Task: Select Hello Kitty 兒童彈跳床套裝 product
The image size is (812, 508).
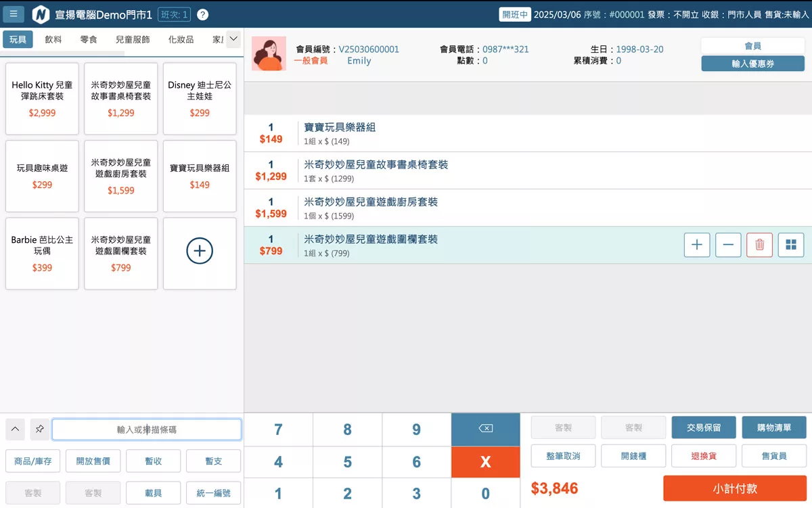Action: [42, 99]
